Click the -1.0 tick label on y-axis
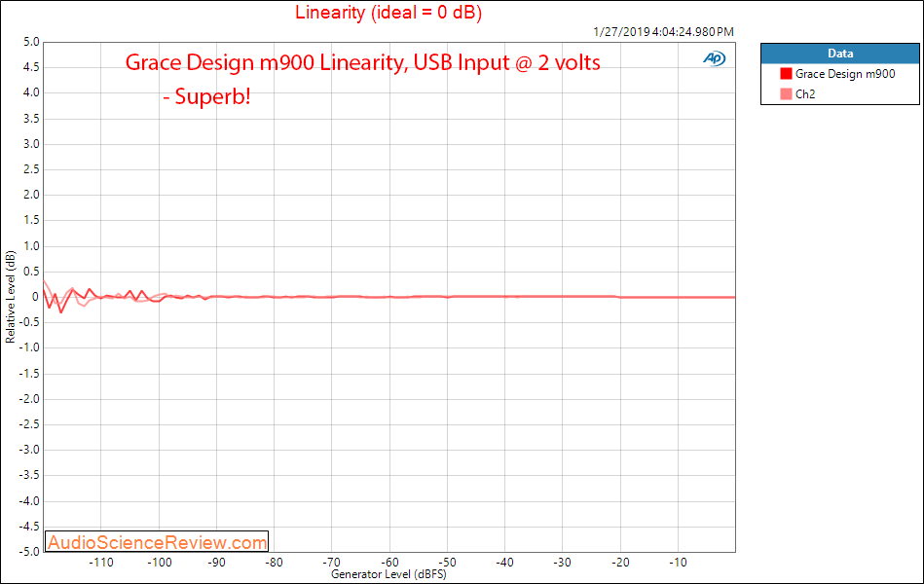This screenshot has width=924, height=584. [x=29, y=347]
